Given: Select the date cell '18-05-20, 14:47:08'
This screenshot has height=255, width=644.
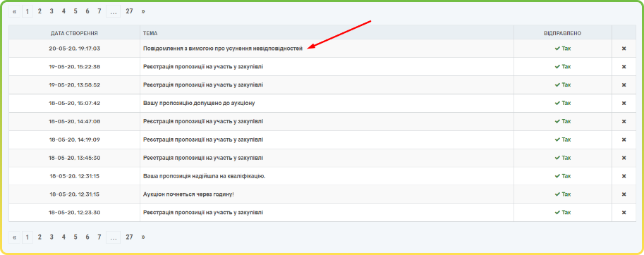Looking at the screenshot, I should [74, 121].
